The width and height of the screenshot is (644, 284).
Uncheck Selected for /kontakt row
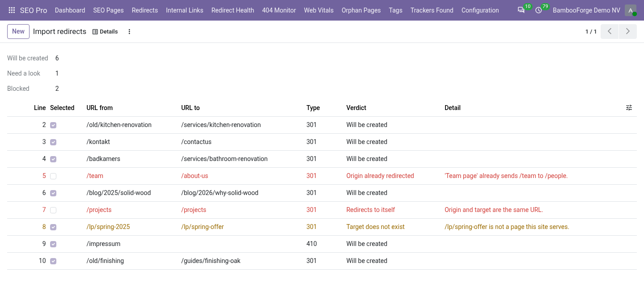[53, 142]
